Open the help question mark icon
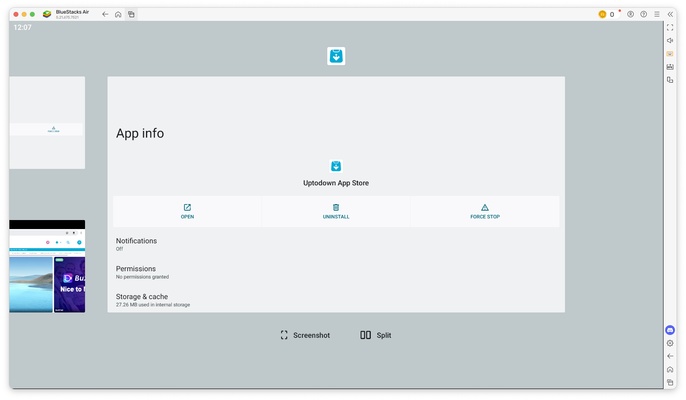Viewport: 686px width, 400px height. click(644, 14)
